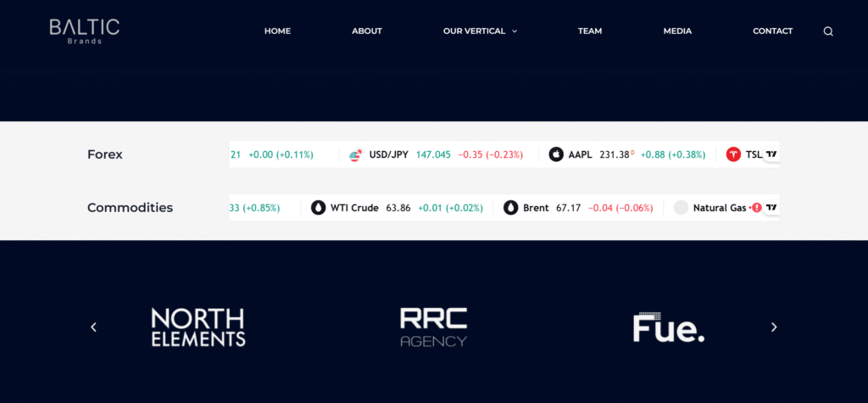Click TradingView logo on Forex ticker

pyautogui.click(x=771, y=154)
